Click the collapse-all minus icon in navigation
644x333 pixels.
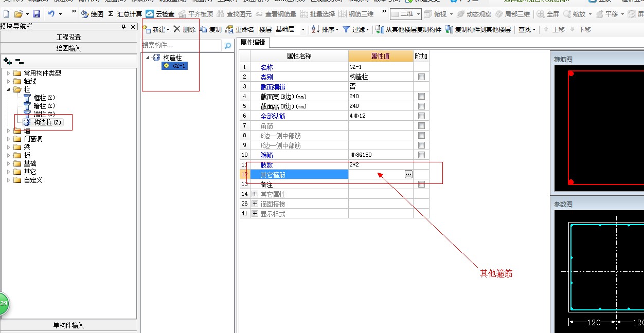(x=20, y=61)
